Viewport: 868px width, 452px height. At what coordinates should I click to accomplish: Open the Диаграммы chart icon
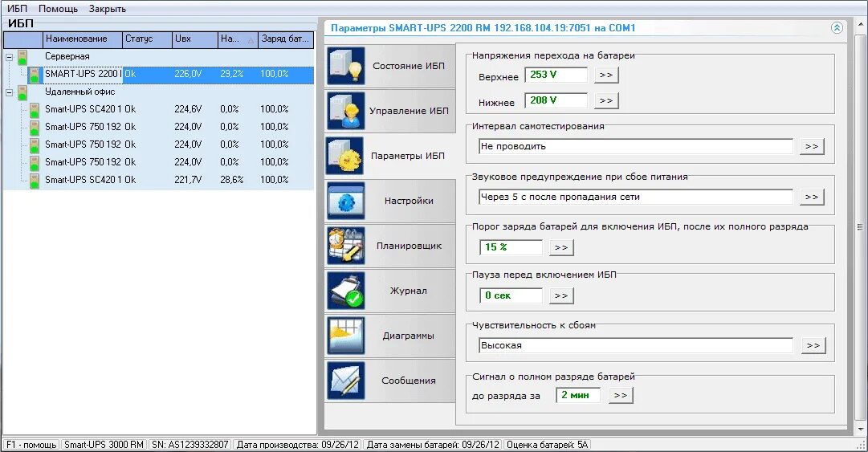point(346,336)
